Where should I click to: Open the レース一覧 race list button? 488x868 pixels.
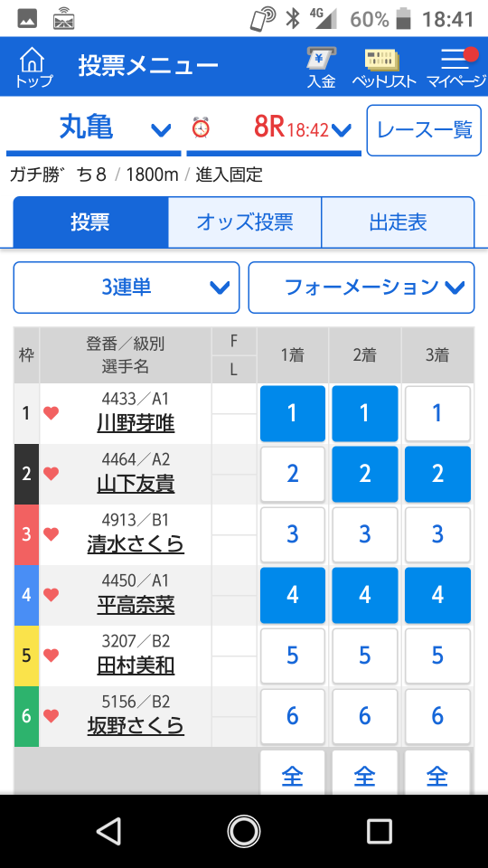click(x=425, y=130)
